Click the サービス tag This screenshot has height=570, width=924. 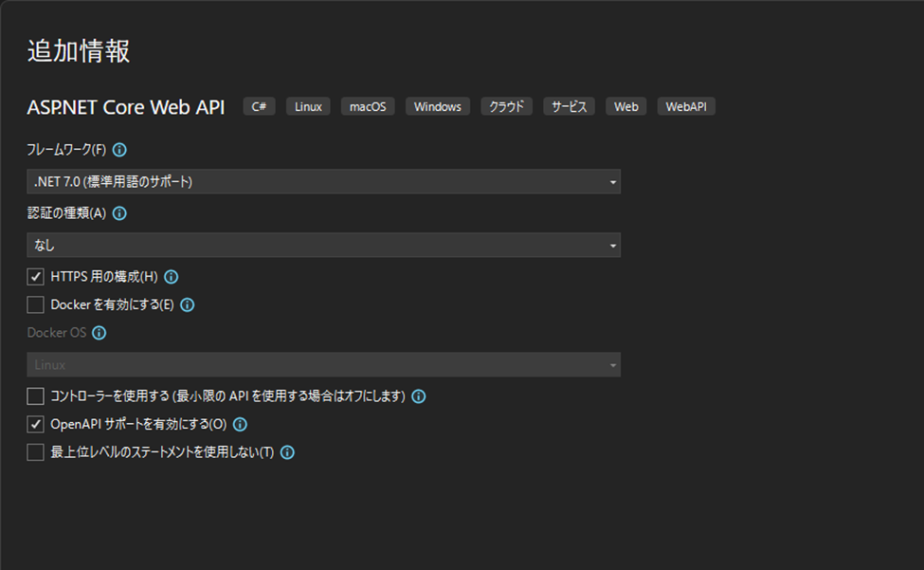click(570, 106)
